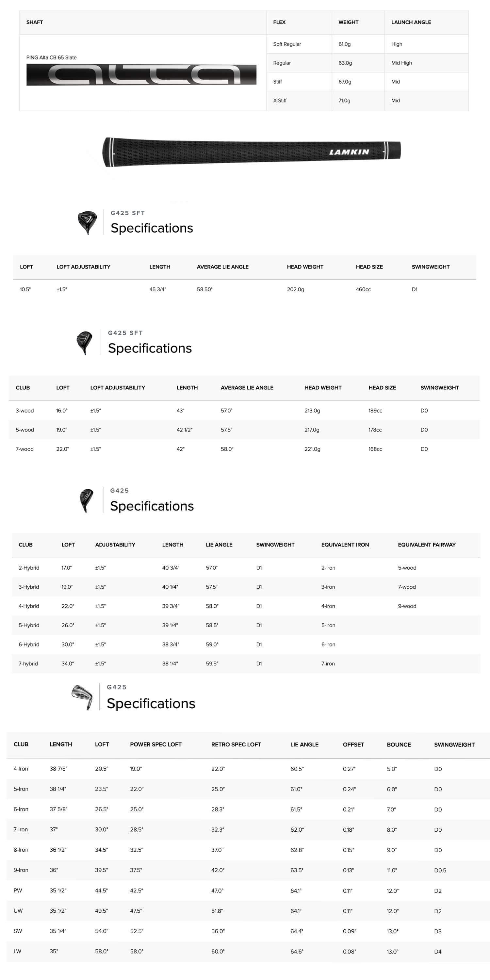Viewport: 490px width, 980px height.
Task: Click the POWER SPEC LOFT column header
Action: (155, 744)
